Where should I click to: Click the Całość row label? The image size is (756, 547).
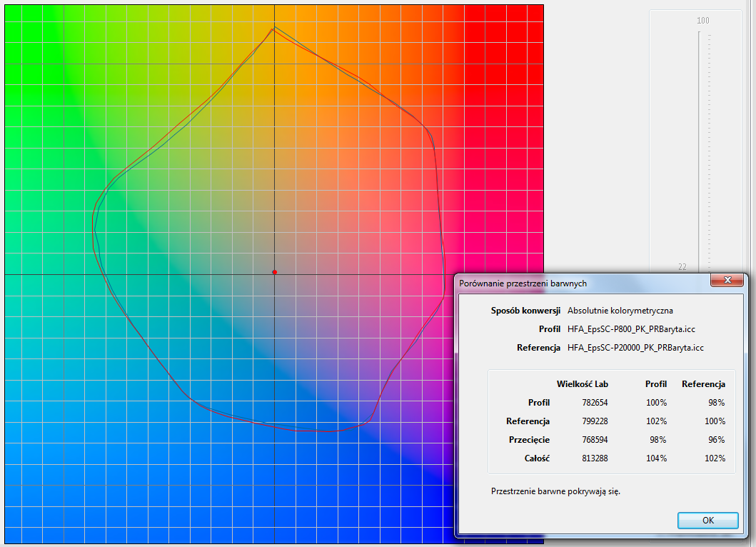pyautogui.click(x=537, y=458)
